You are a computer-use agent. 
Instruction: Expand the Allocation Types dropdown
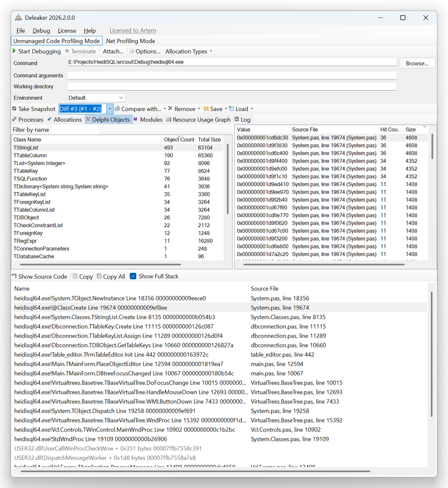(211, 51)
